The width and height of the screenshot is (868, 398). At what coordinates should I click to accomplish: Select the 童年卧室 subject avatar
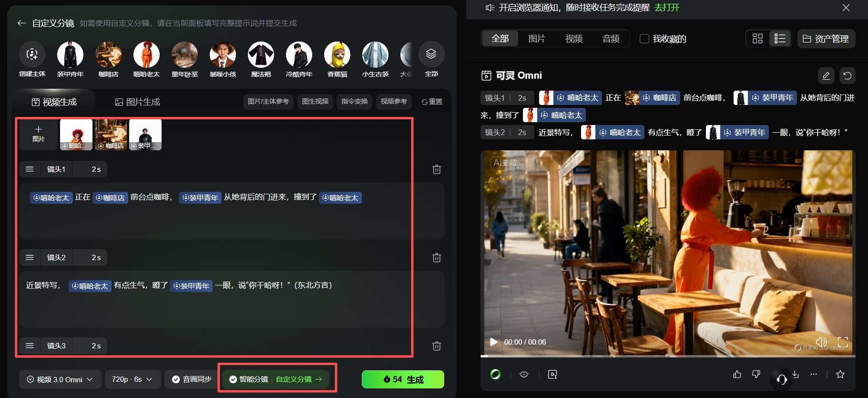[184, 54]
